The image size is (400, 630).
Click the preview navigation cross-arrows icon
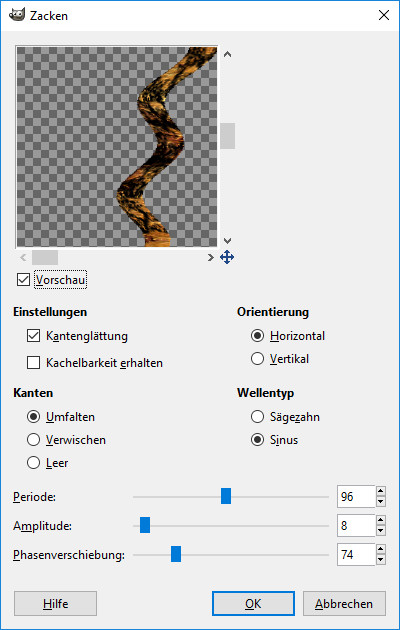[227, 257]
